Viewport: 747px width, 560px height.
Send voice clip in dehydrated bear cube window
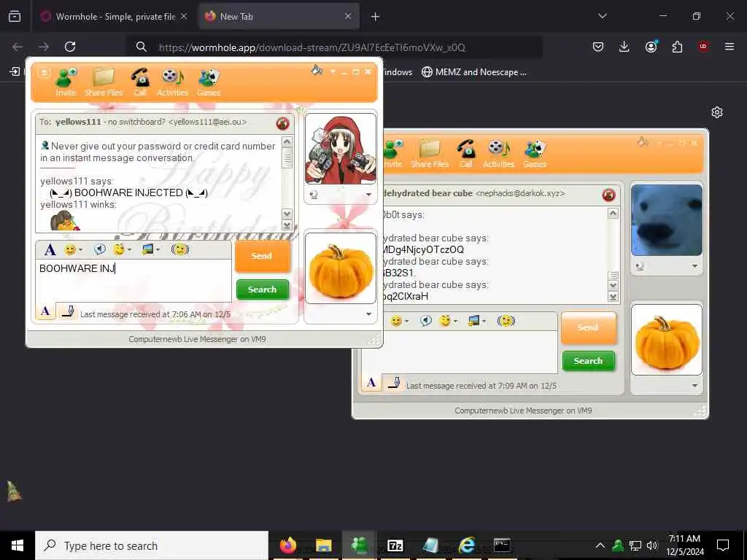(x=425, y=321)
